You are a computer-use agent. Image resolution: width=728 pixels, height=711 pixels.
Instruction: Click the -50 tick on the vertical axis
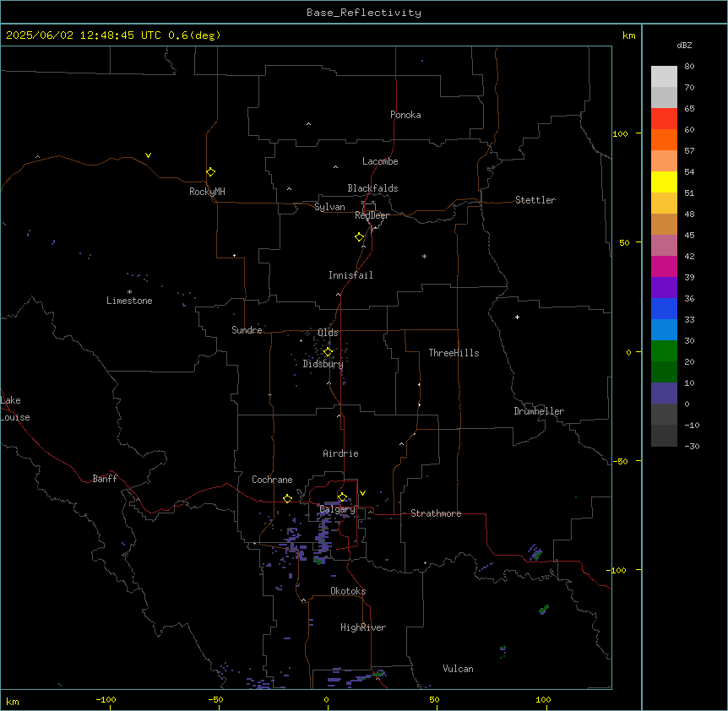click(620, 461)
